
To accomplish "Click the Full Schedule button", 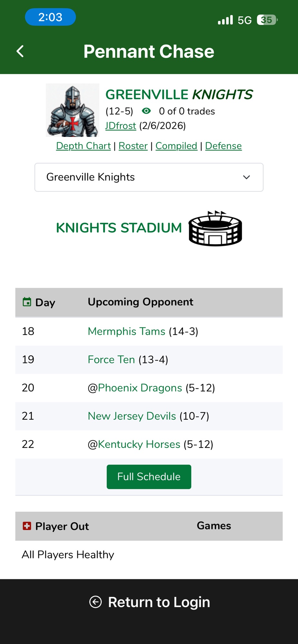I will pyautogui.click(x=149, y=477).
